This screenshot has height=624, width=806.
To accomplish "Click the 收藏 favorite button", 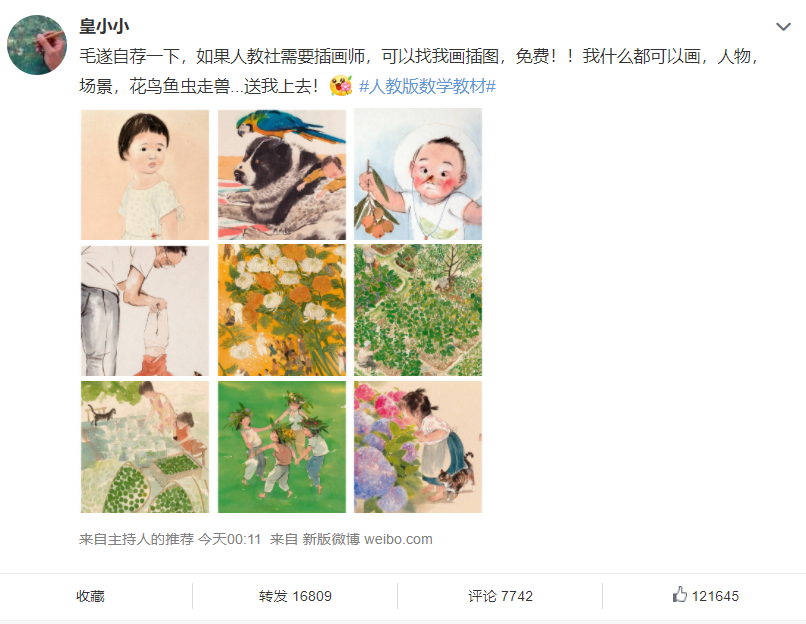I will pyautogui.click(x=90, y=596).
